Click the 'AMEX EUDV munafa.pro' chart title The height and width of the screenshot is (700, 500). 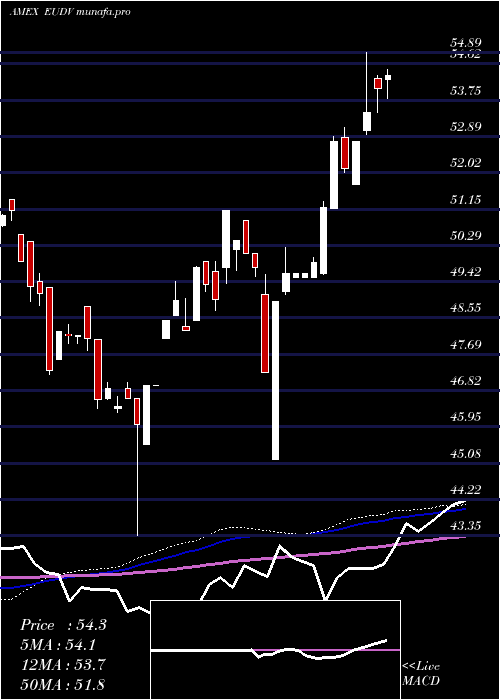(x=70, y=12)
